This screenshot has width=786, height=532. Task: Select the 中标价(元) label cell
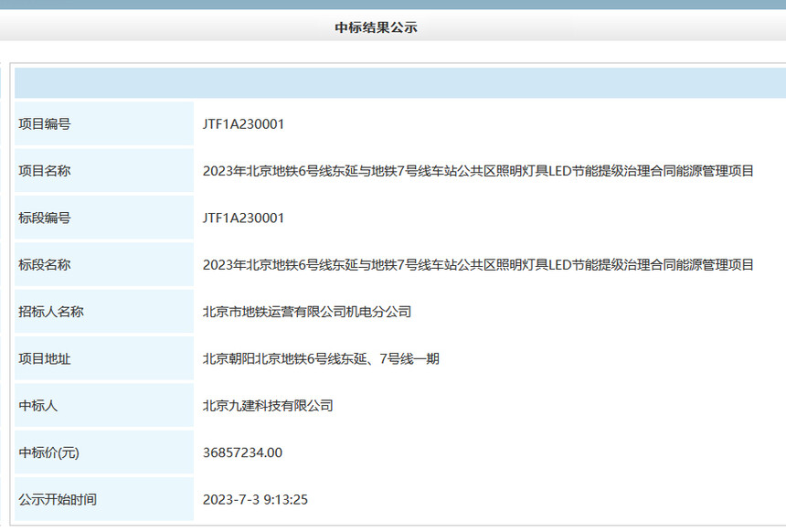(104, 452)
